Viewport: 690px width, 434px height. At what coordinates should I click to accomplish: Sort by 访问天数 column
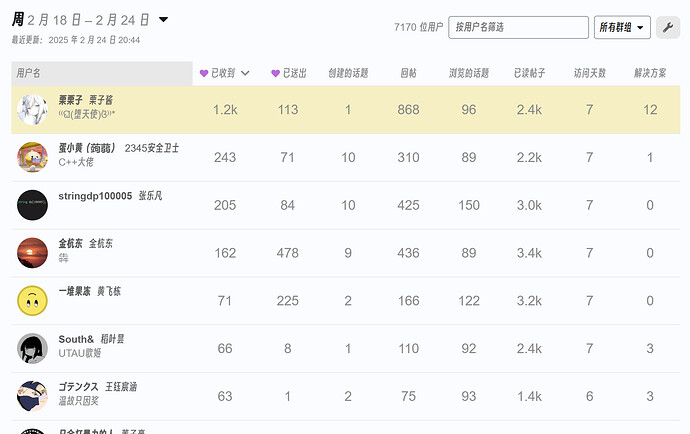click(x=590, y=73)
